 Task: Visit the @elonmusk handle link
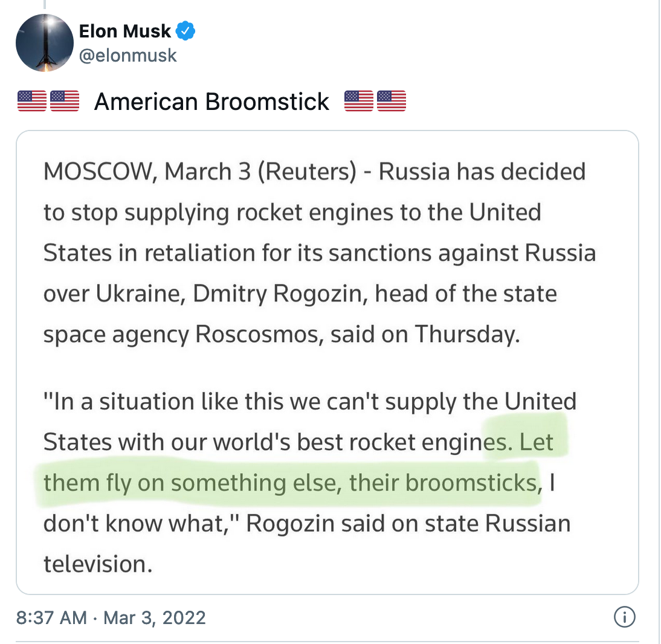128,56
